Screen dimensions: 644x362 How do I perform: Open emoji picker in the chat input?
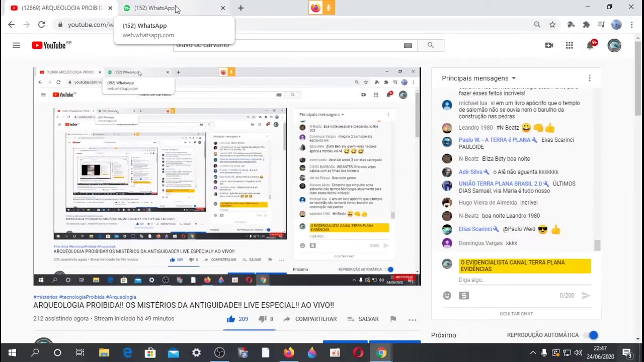tap(447, 296)
